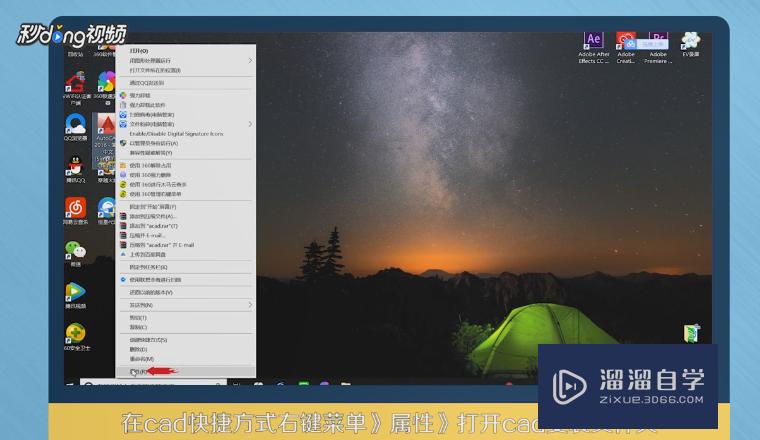Choose 使用 360管理右键菜单 menu entry
The height and width of the screenshot is (440, 760).
pos(186,194)
